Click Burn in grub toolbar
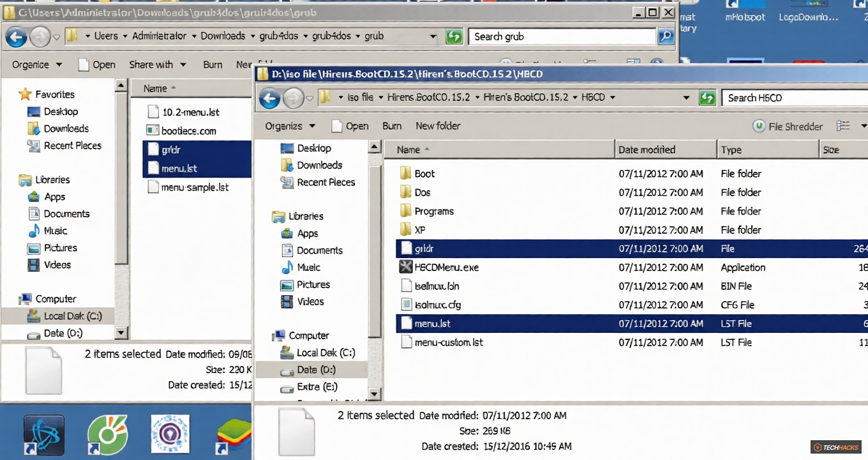This screenshot has width=868, height=460. pyautogui.click(x=213, y=65)
